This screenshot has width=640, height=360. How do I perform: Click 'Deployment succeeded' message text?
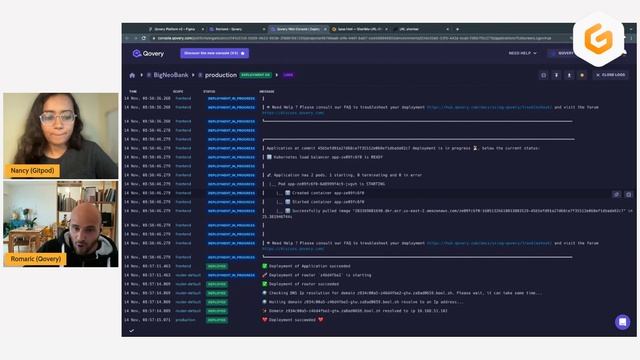[x=292, y=320]
